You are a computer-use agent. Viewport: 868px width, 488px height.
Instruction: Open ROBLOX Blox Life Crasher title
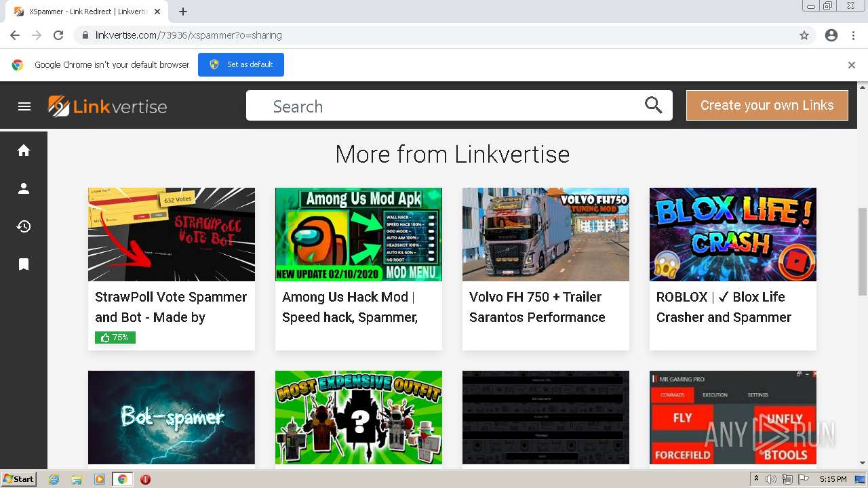point(724,307)
